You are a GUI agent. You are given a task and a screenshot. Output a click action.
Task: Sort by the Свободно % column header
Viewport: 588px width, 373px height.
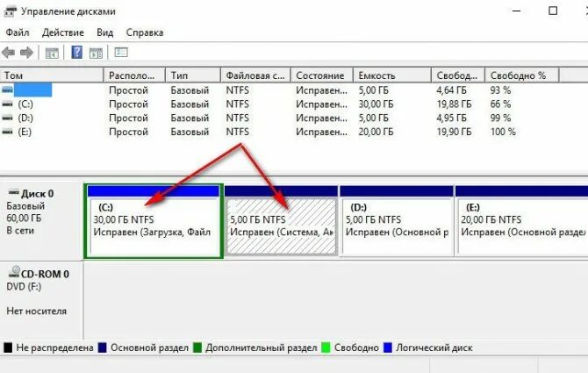[x=522, y=75]
